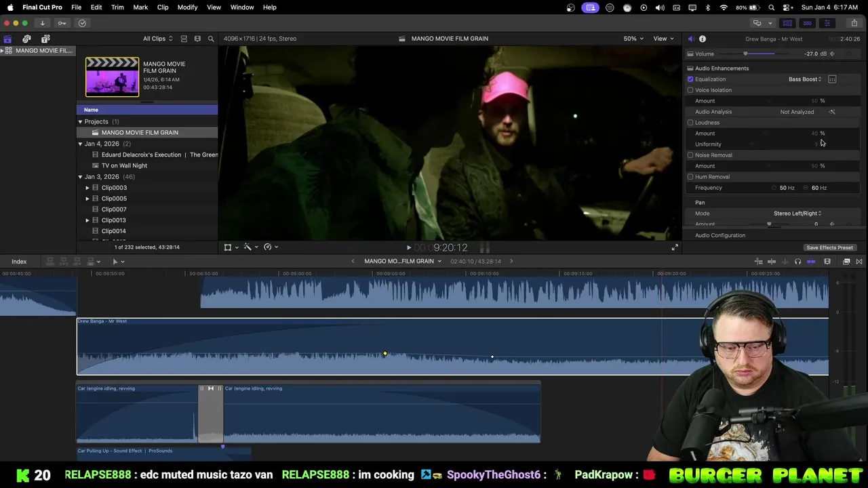Click the Share export button
This screenshot has width=868, height=488.
854,23
